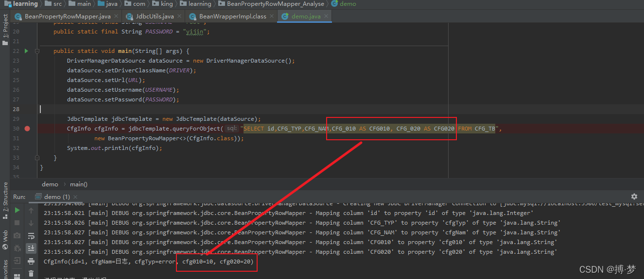Click the sql parameter hint on line 30
Image resolution: width=644 pixels, height=279 pixels.
[x=231, y=129]
